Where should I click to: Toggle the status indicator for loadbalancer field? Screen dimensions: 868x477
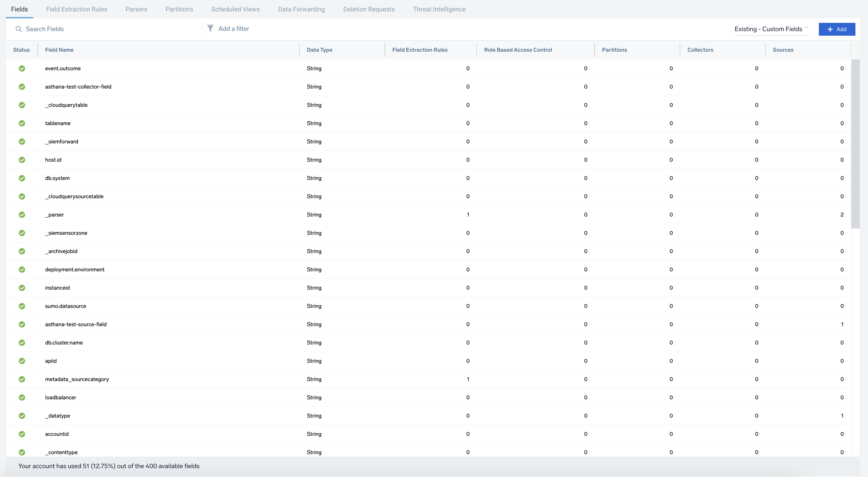tap(22, 397)
